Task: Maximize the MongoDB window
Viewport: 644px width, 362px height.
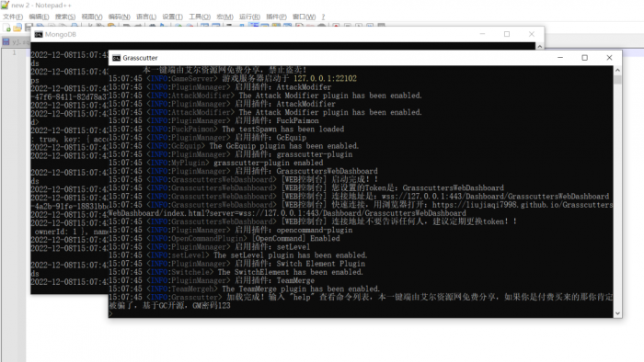Action: point(507,34)
